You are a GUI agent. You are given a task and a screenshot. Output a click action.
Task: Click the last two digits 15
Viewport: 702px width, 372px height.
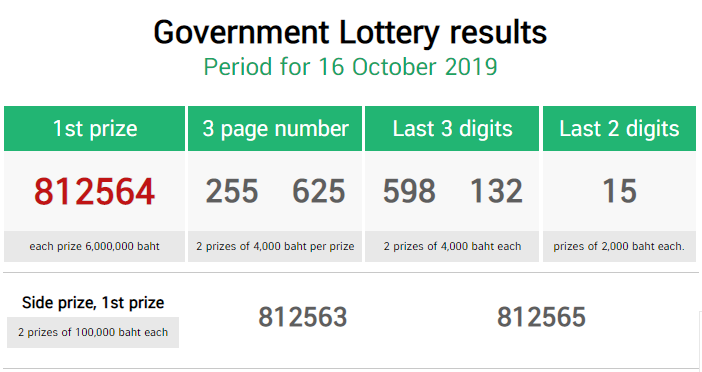click(620, 191)
